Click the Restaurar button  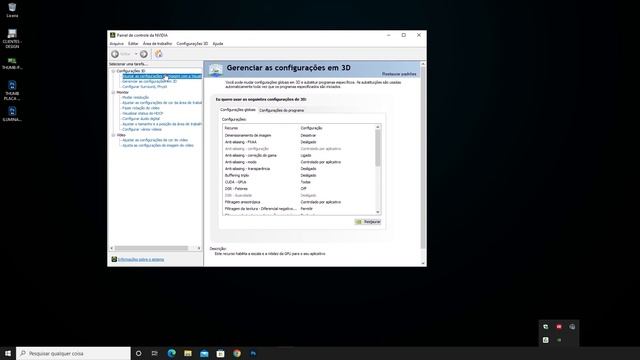368,222
